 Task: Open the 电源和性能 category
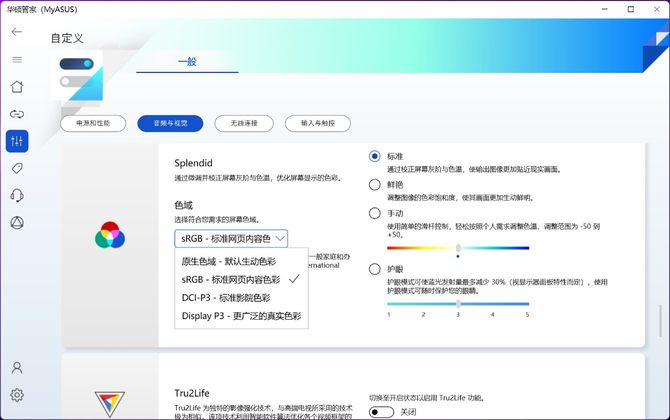click(x=93, y=123)
